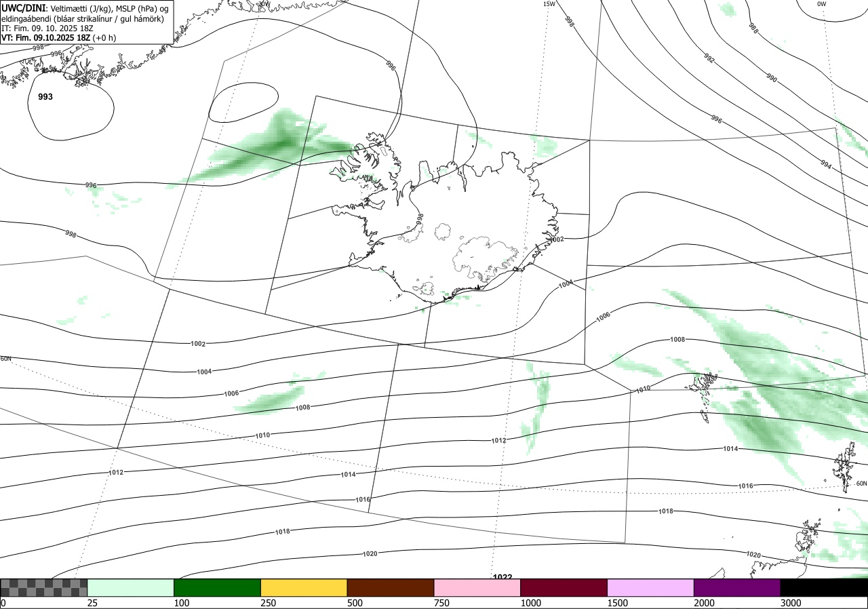Image resolution: width=868 pixels, height=609 pixels.
Task: Click the 15W longitude label
Action: pos(549,4)
